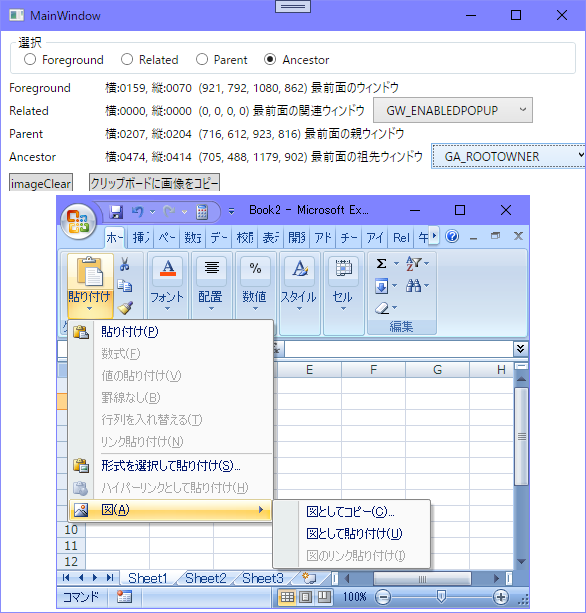586x613 pixels.
Task: Click the insert new worksheet icon
Action: tap(310, 578)
